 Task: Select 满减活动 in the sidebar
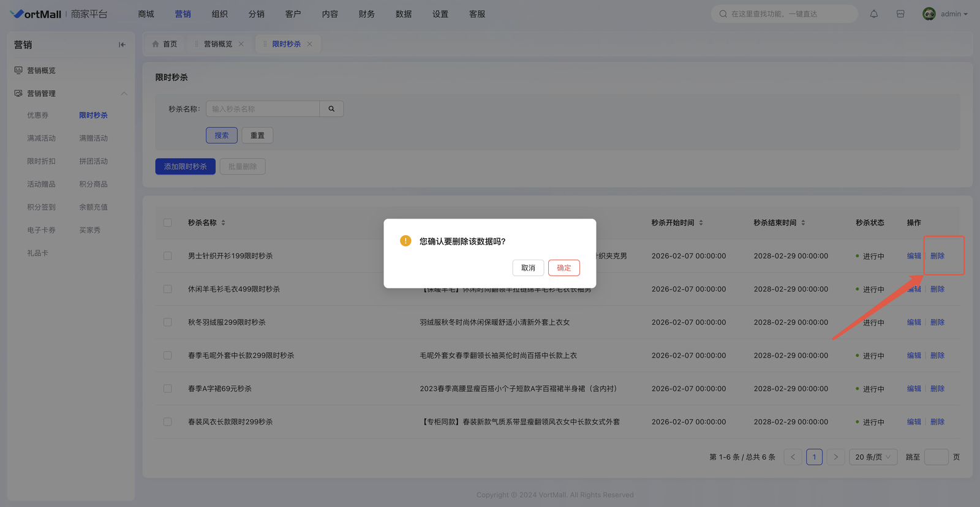click(x=41, y=138)
